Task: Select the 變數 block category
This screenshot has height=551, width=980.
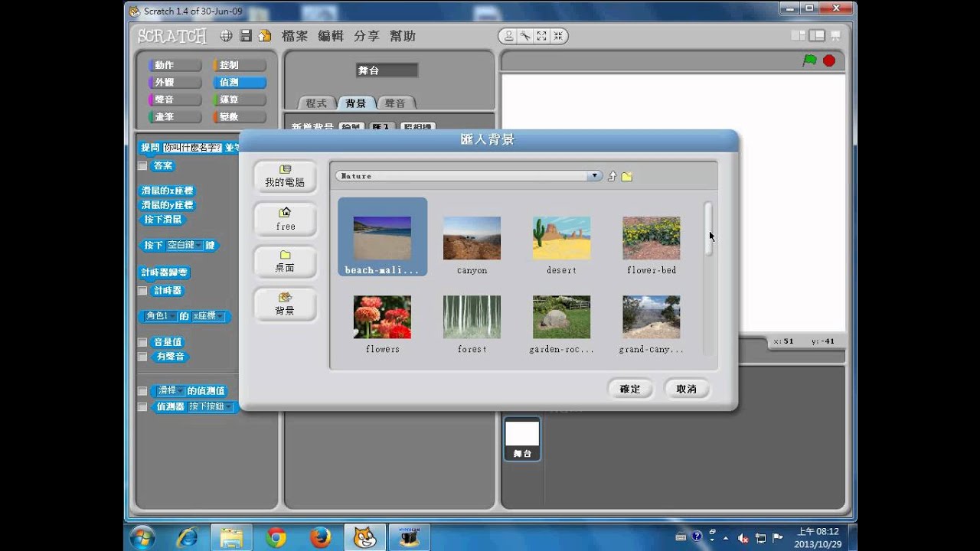Action: coord(239,117)
